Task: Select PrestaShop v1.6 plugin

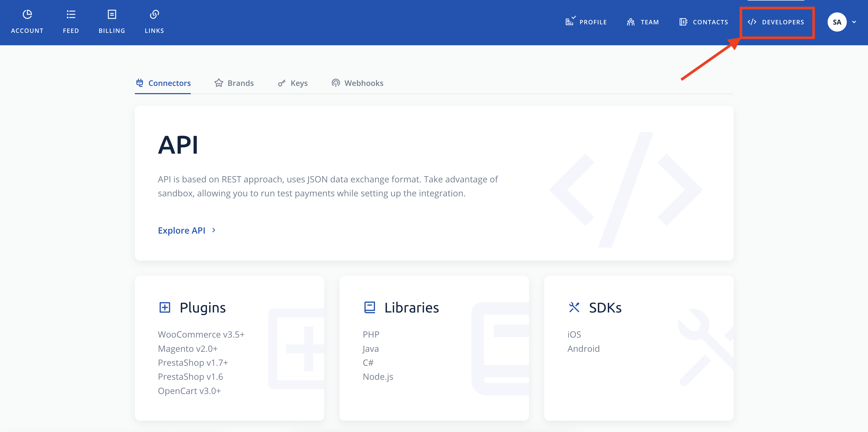Action: [x=190, y=376]
